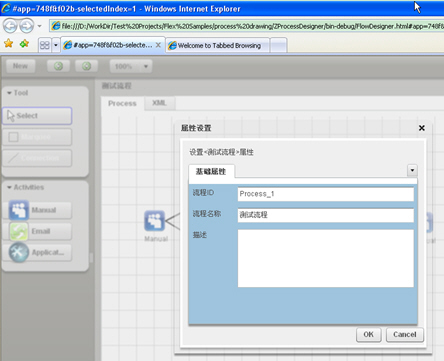Open the 100% zoom dropdown
Screen dimensions: 444x361
pos(131,66)
